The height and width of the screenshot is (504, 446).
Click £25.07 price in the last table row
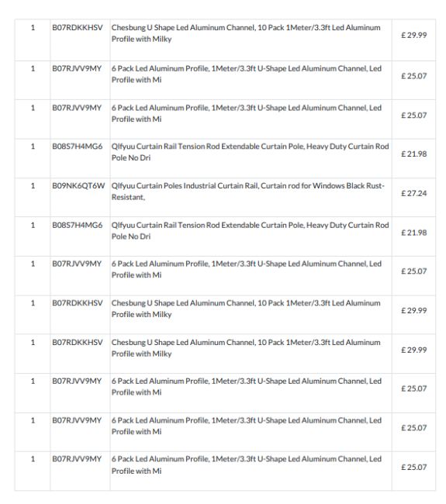pos(414,467)
